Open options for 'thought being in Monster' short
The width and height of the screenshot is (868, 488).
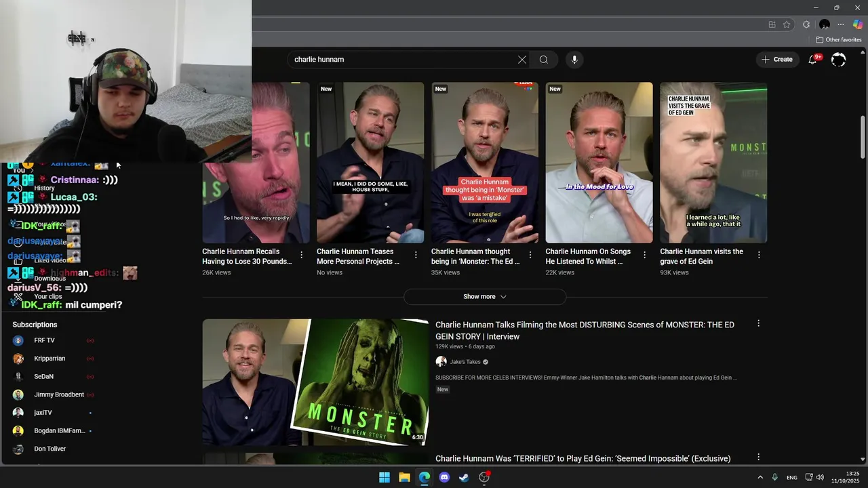(530, 255)
